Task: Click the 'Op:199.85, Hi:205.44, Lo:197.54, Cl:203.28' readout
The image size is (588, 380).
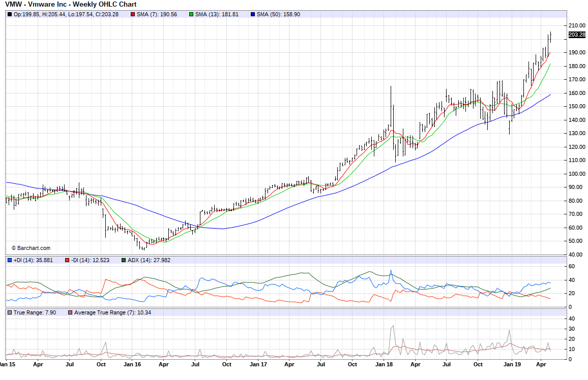Action: 66,15
